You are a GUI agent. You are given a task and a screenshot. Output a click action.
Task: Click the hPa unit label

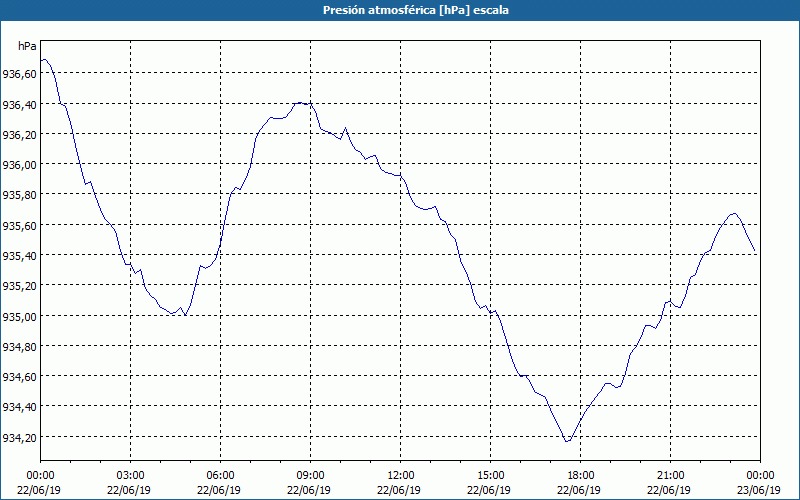pos(27,46)
